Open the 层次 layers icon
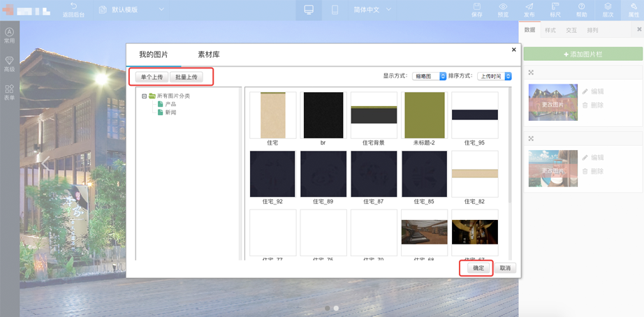This screenshot has width=644, height=317. (x=608, y=7)
